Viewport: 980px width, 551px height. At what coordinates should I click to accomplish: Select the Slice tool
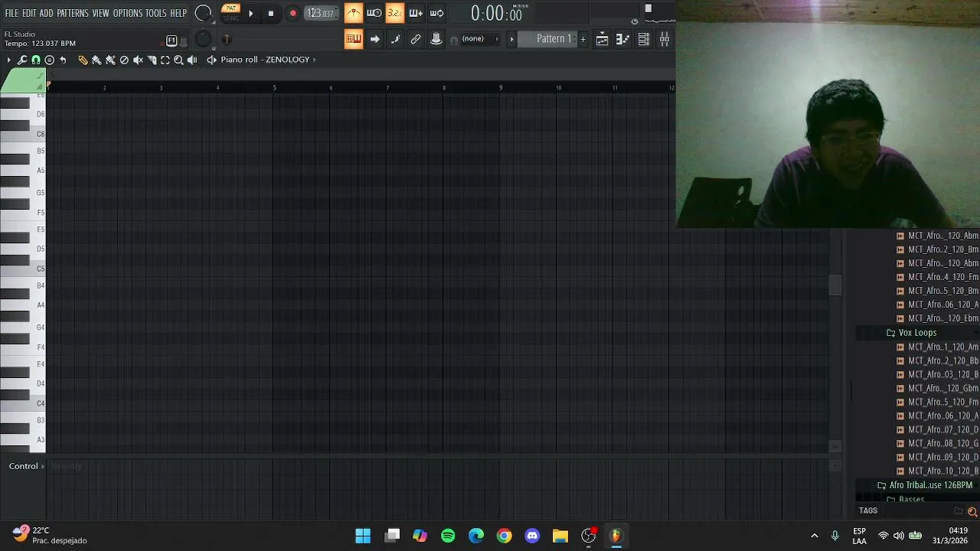tap(152, 60)
